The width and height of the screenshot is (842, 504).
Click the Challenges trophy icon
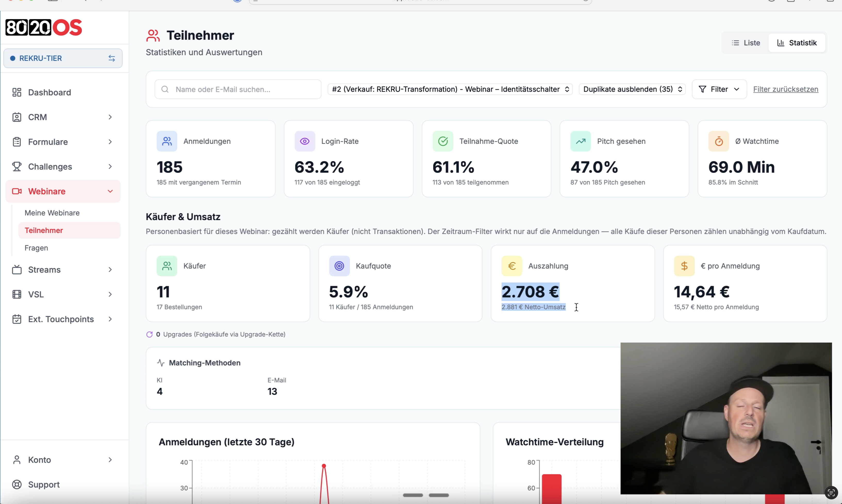[17, 166]
